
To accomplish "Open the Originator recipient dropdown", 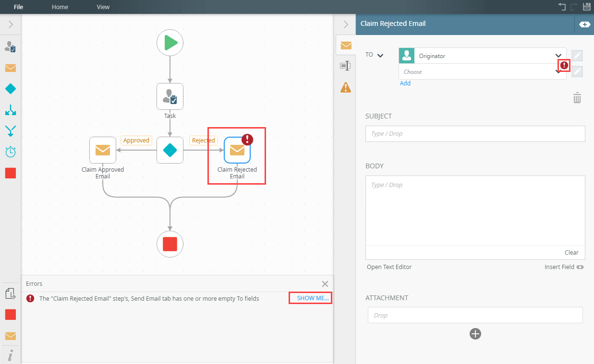I will (558, 56).
